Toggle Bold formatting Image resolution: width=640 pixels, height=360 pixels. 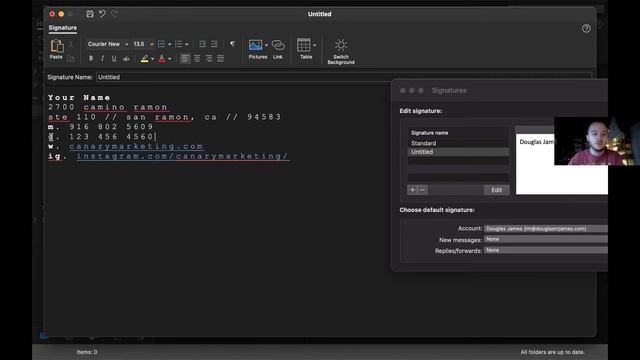click(91, 59)
